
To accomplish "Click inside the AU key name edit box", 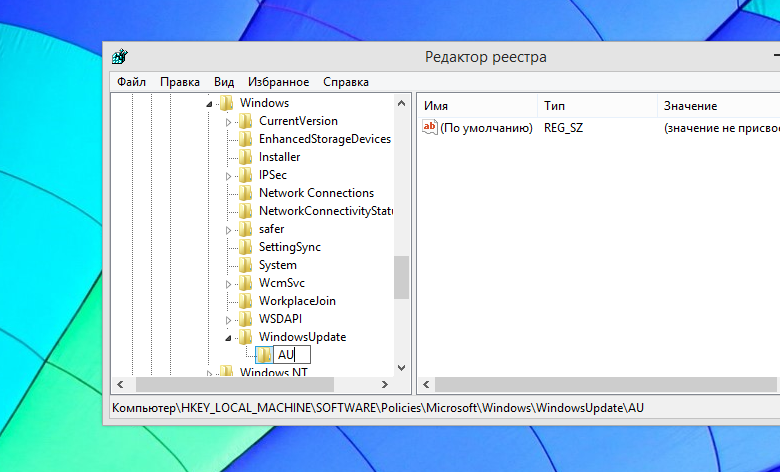I will click(292, 355).
